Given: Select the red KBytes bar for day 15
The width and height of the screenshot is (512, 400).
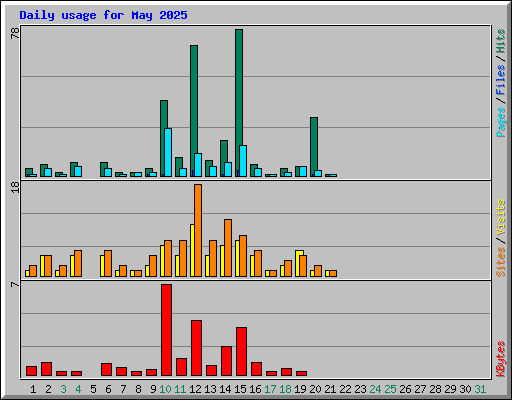Looking at the screenshot, I should coord(241,352).
